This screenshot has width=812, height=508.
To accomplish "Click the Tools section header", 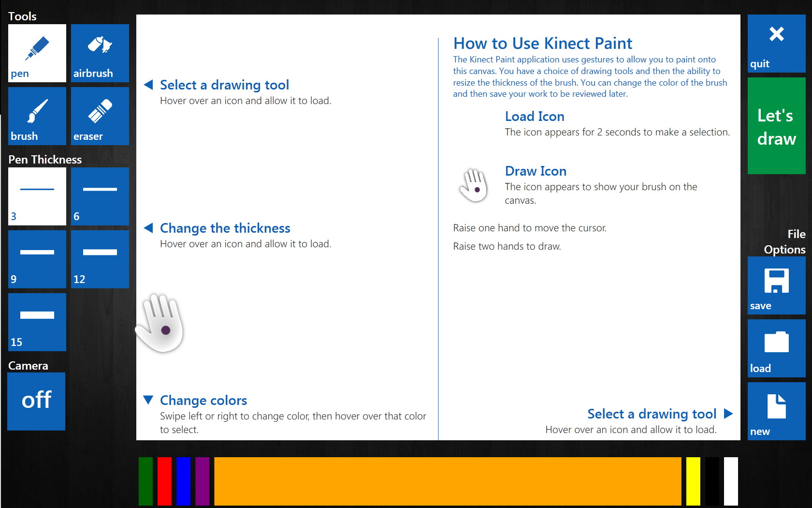I will click(x=21, y=16).
